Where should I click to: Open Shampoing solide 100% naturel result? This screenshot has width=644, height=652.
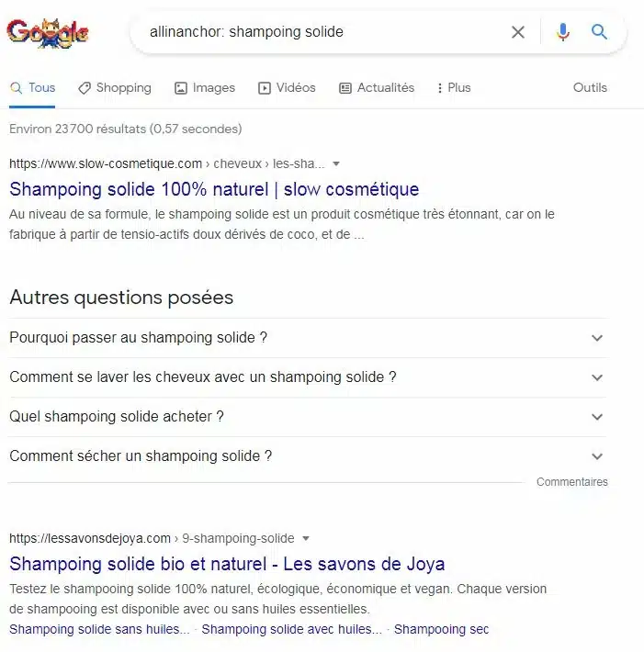tap(214, 189)
